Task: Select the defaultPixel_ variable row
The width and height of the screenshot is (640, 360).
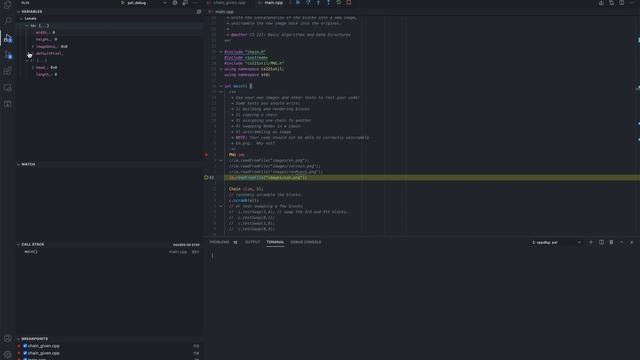Action: pyautogui.click(x=109, y=53)
